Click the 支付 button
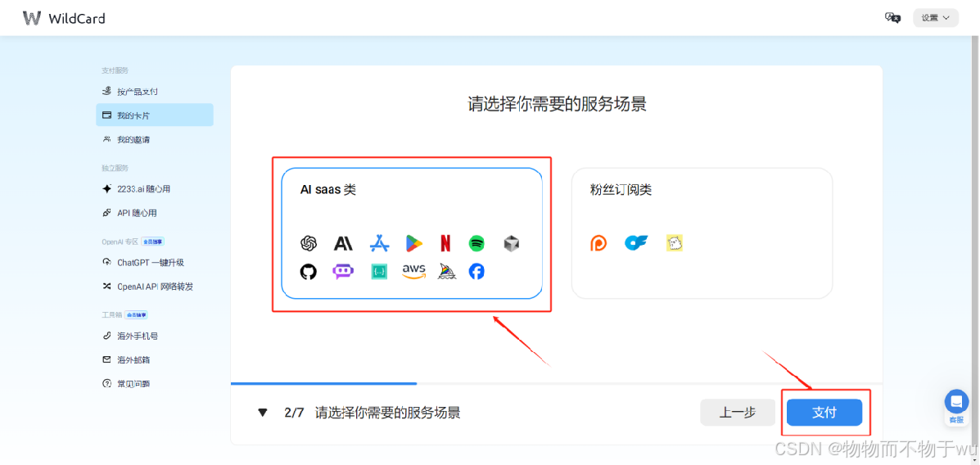The image size is (980, 465). click(x=824, y=413)
